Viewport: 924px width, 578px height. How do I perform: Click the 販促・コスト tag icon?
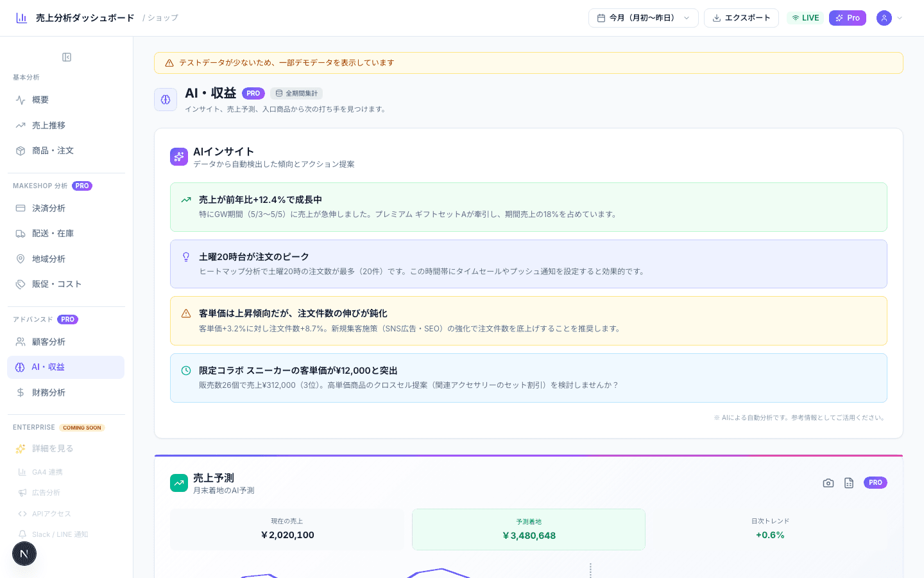point(21,284)
